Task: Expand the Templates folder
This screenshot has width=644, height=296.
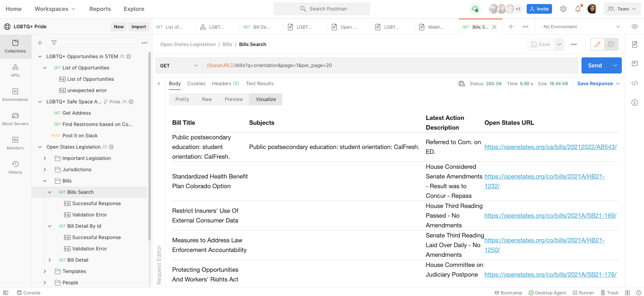Action: [x=45, y=271]
